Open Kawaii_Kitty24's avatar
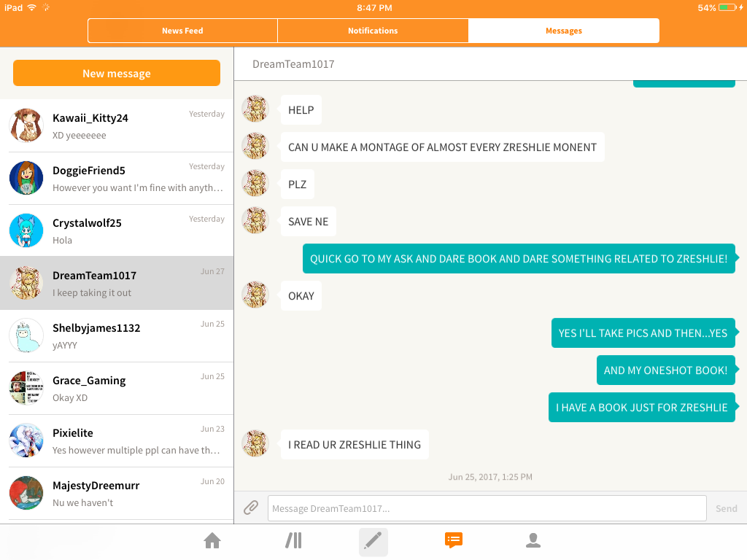This screenshot has width=747, height=560. click(x=26, y=125)
